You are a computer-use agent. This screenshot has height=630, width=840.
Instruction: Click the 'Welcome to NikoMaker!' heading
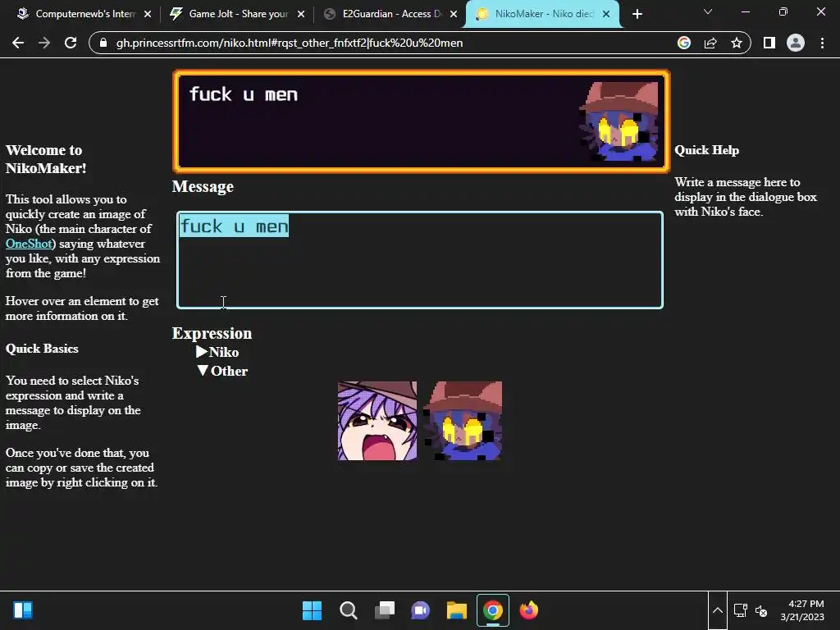tap(46, 159)
